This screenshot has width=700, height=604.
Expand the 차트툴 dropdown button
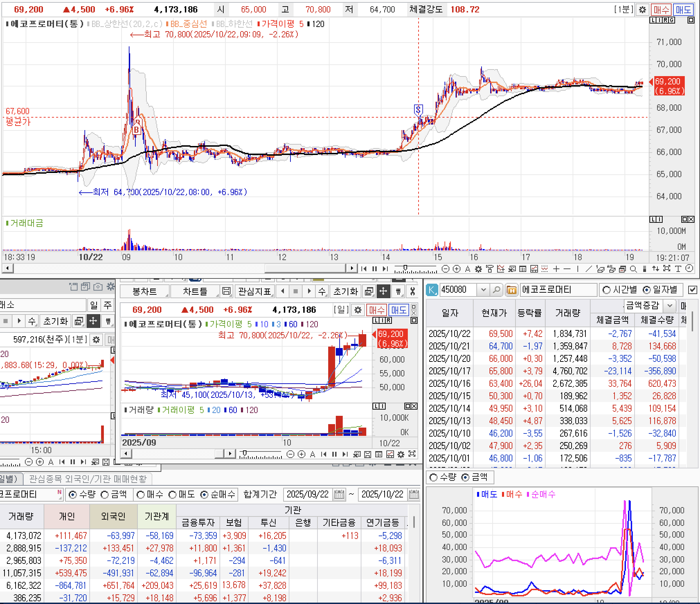[195, 291]
